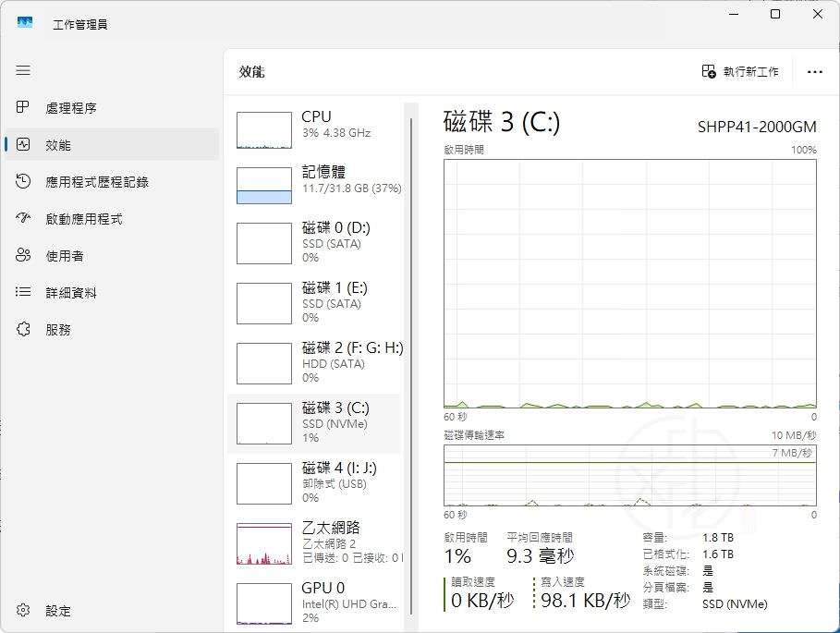Click the resource list vertical scrollbar
This screenshot has height=633, width=840.
click(x=411, y=366)
